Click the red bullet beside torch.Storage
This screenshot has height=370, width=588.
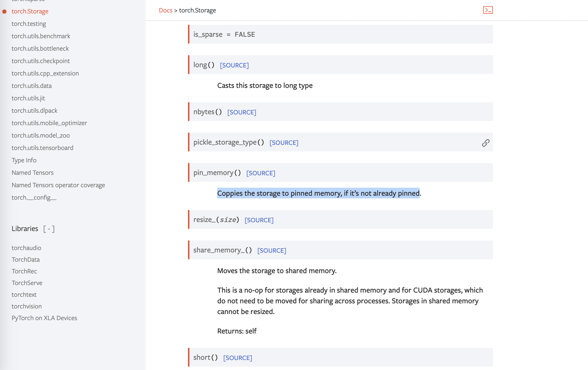(4, 11)
